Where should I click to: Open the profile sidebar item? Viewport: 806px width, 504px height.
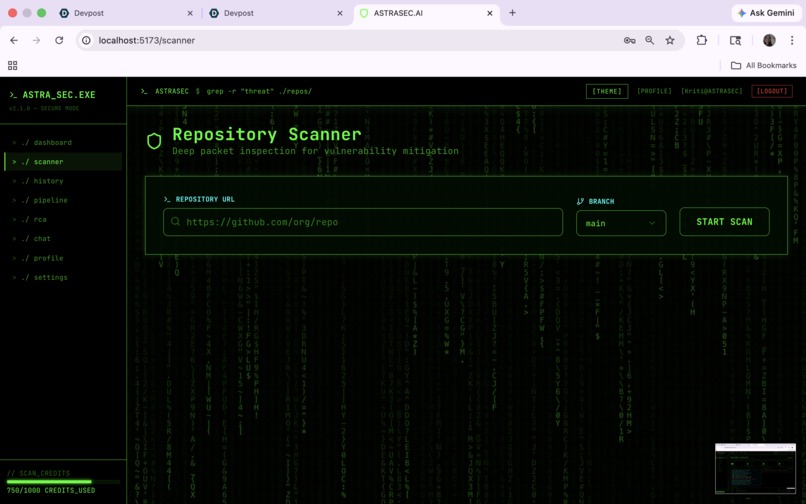tap(63, 258)
